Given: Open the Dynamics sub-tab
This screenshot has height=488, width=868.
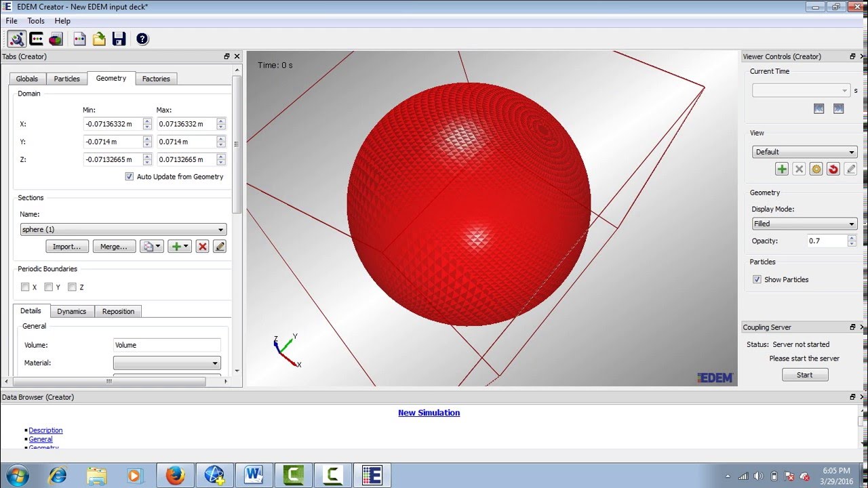Looking at the screenshot, I should pos(72,311).
